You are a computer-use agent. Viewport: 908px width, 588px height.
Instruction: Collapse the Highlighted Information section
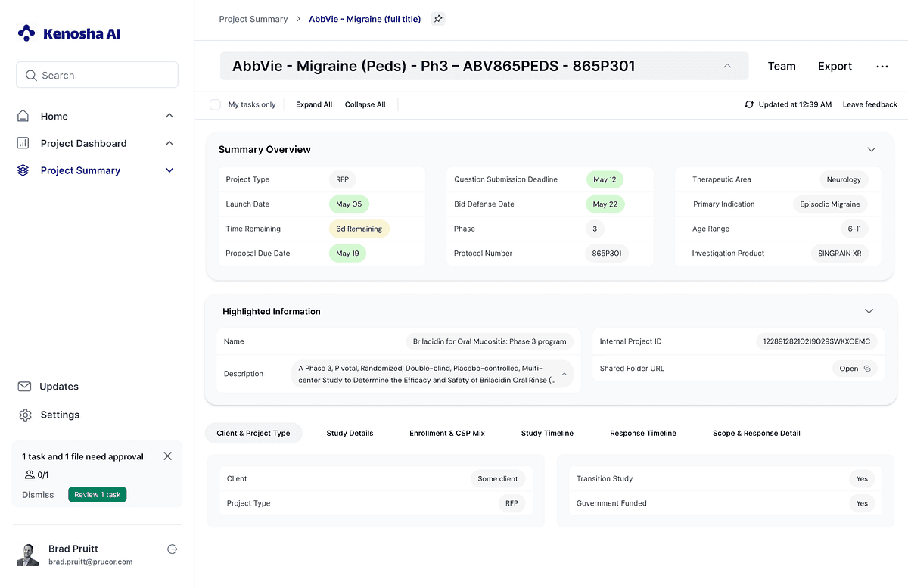coord(869,311)
